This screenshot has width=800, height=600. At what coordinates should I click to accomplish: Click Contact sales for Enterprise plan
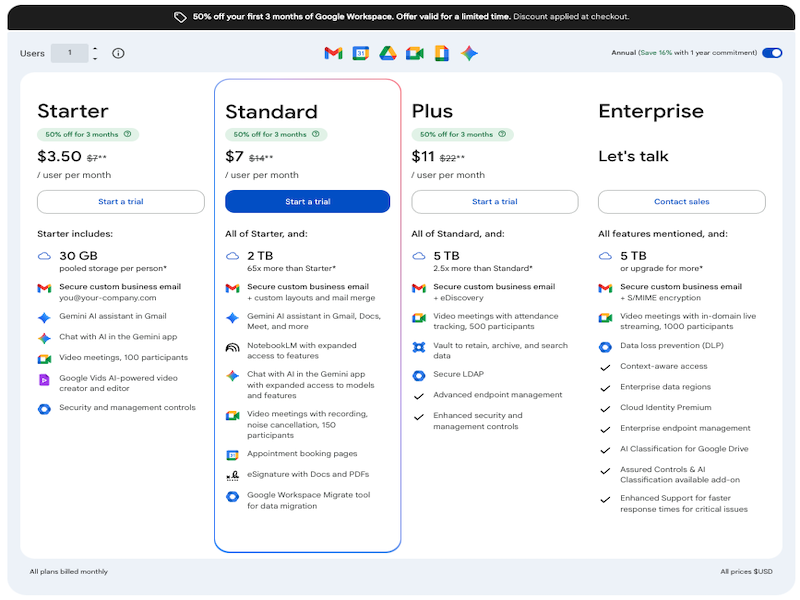click(682, 202)
